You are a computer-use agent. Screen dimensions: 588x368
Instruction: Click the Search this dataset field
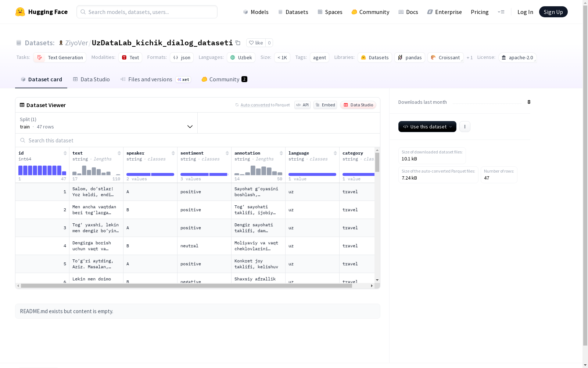(x=198, y=141)
